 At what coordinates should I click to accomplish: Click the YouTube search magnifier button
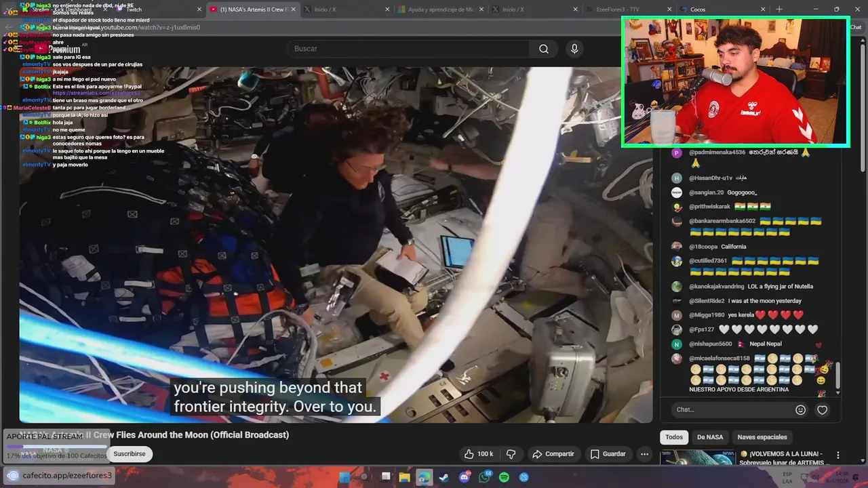click(544, 49)
